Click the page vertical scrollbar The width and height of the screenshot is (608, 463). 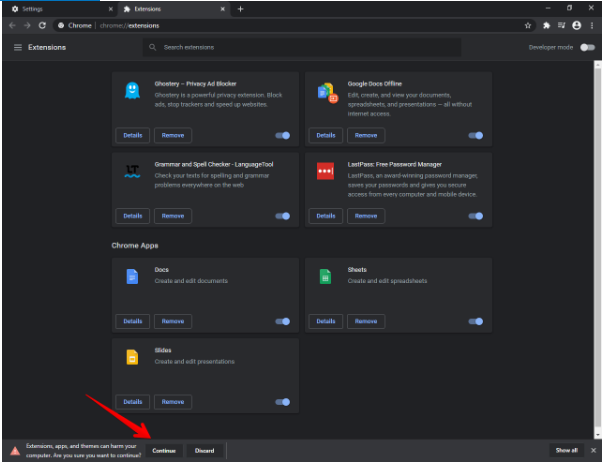pos(598,250)
